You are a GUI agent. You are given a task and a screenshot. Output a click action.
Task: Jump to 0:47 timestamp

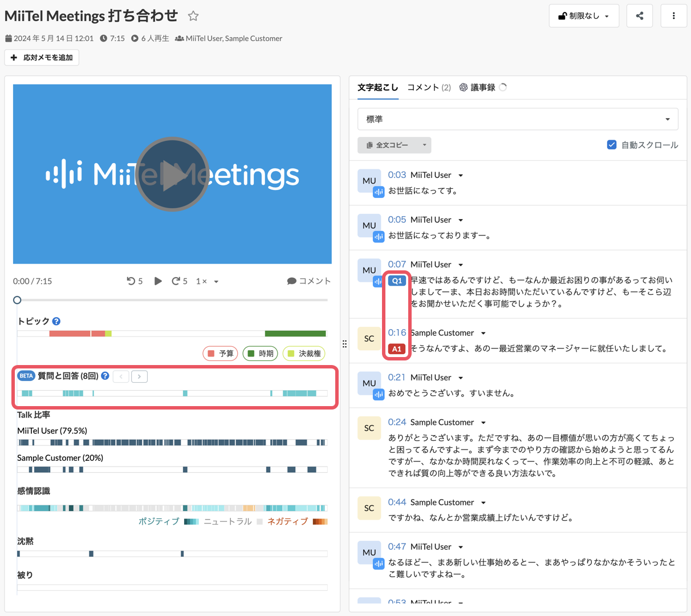click(x=397, y=546)
